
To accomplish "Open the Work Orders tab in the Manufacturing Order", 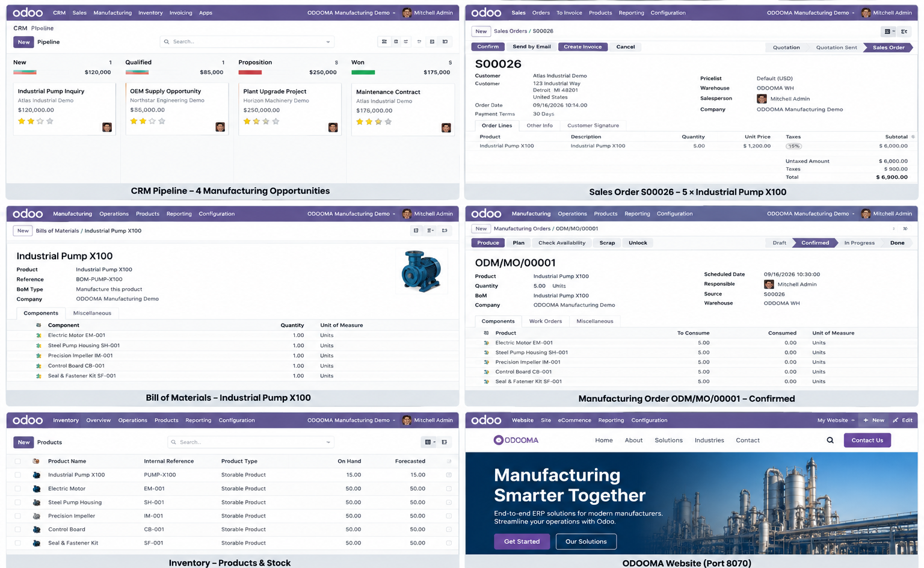I will click(546, 321).
